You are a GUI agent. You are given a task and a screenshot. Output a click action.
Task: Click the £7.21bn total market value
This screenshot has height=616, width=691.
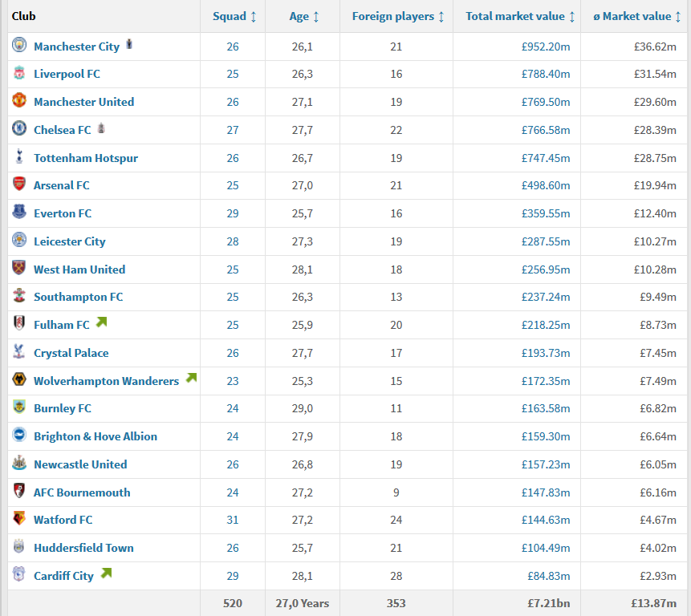coord(549,603)
